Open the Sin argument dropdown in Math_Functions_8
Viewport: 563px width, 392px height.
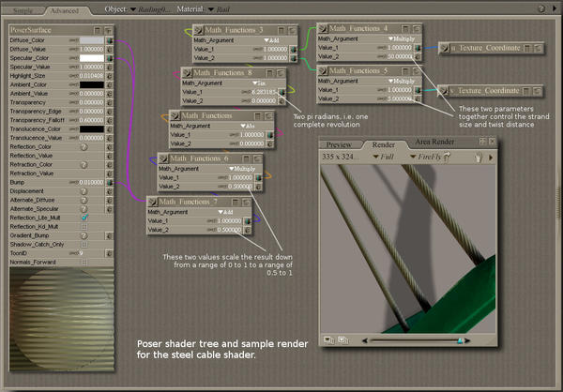click(x=259, y=83)
